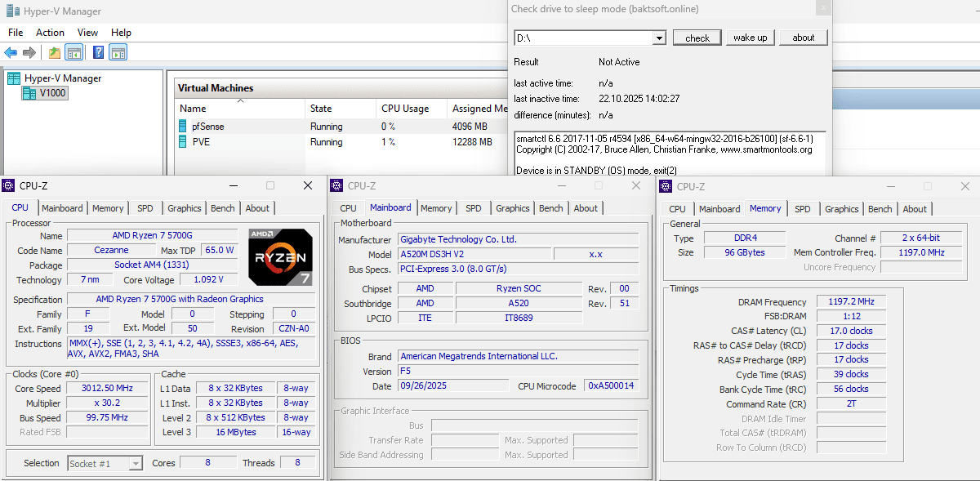This screenshot has width=980, height=481.
Task: Open Graphics tab in CPU-Z processor window
Action: pos(185,208)
